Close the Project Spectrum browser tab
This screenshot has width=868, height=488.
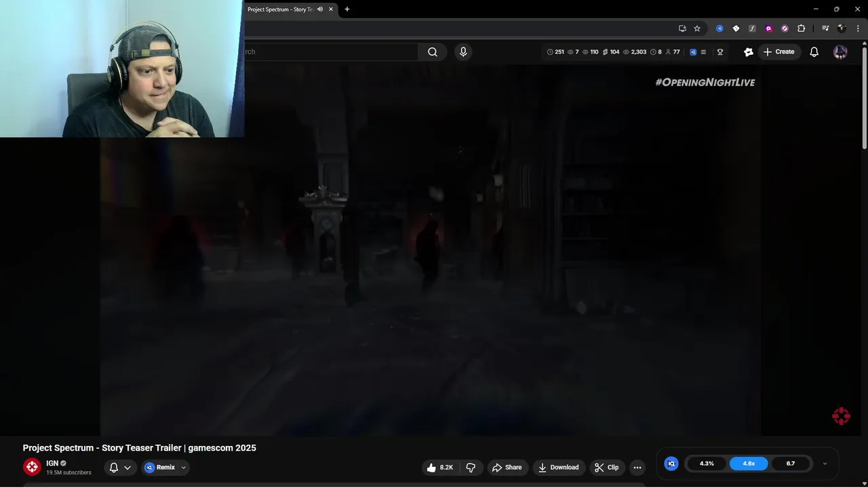pyautogui.click(x=331, y=9)
